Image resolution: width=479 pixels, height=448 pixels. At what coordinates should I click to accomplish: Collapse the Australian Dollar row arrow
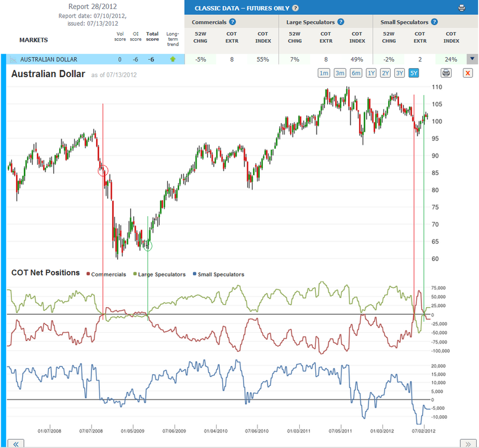[x=472, y=59]
